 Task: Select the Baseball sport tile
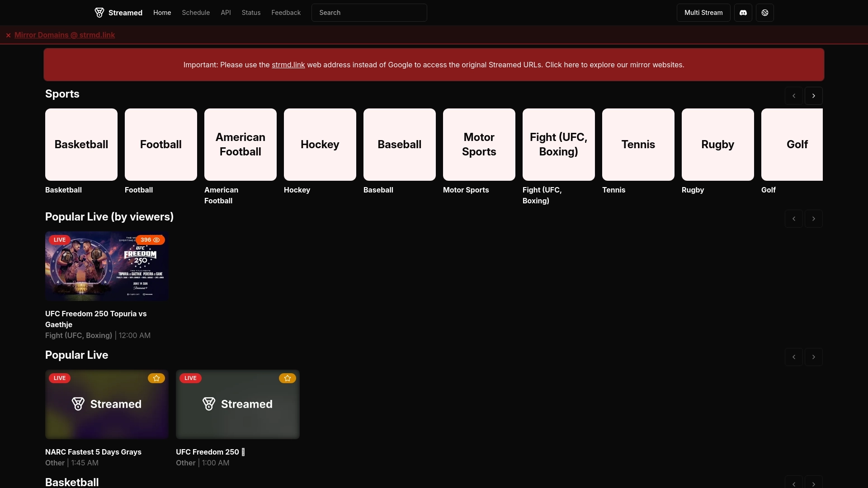pos(400,145)
